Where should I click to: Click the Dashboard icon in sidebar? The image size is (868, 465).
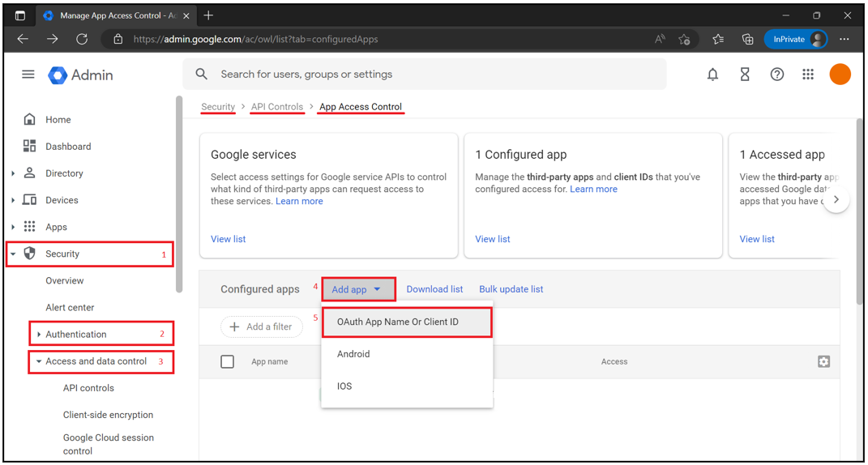point(29,146)
